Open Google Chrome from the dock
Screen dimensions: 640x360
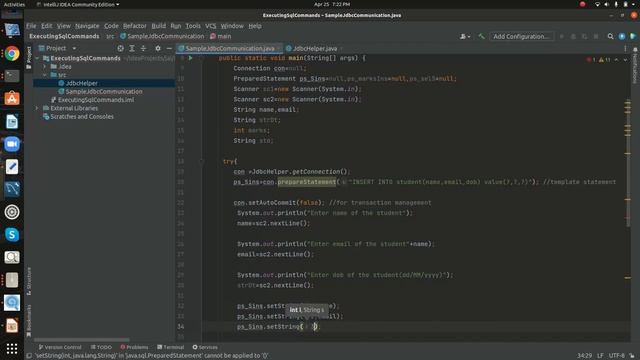click(12, 53)
